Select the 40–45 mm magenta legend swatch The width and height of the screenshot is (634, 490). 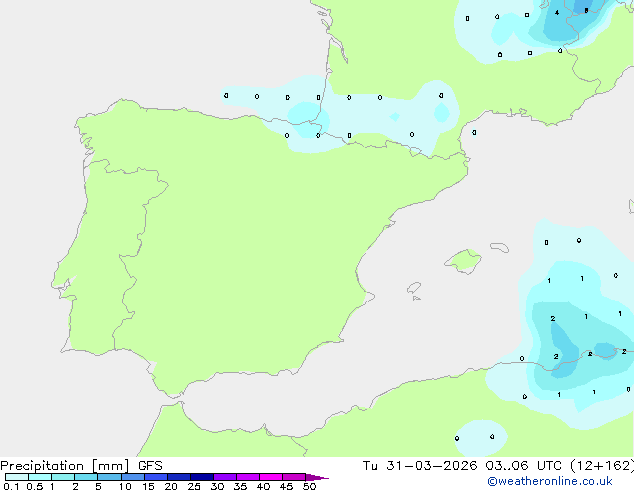(271, 477)
